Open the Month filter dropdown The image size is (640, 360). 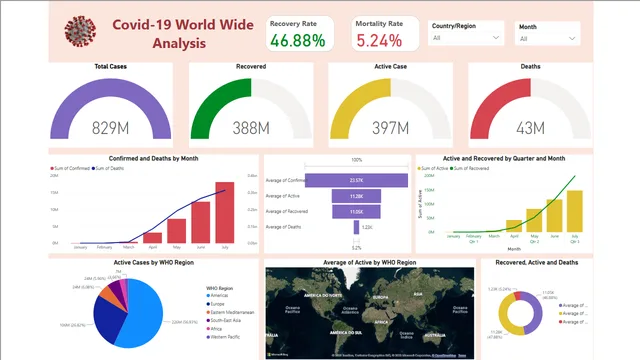tap(547, 39)
